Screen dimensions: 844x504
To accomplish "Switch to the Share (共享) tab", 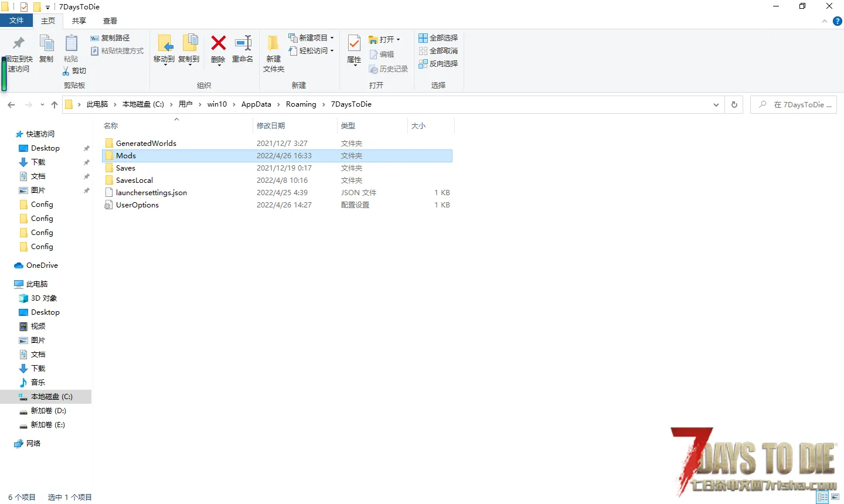I will [79, 21].
